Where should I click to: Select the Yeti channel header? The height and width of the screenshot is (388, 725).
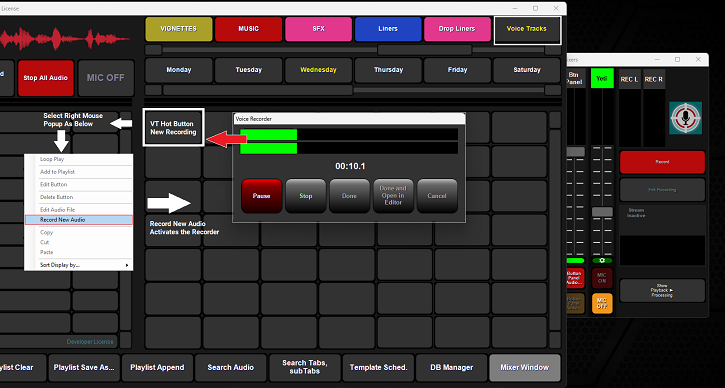pyautogui.click(x=602, y=79)
